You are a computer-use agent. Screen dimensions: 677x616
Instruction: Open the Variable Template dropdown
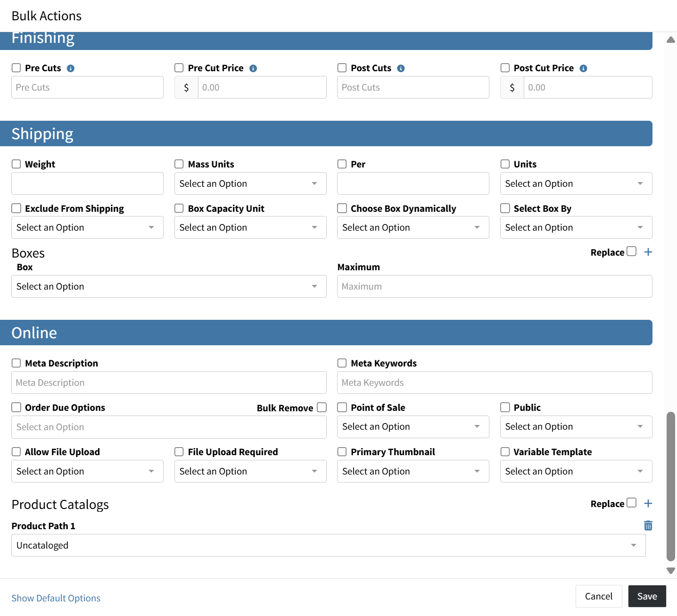[x=576, y=471]
